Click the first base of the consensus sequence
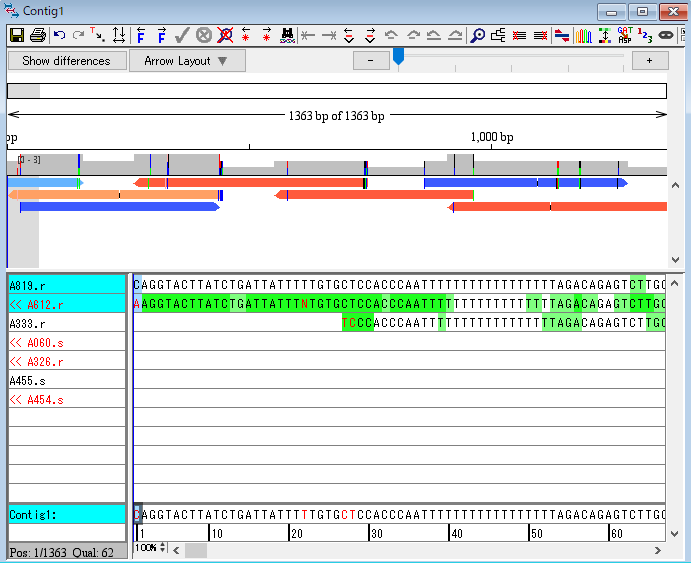Screen dimensions: 691x563 [x=137, y=514]
